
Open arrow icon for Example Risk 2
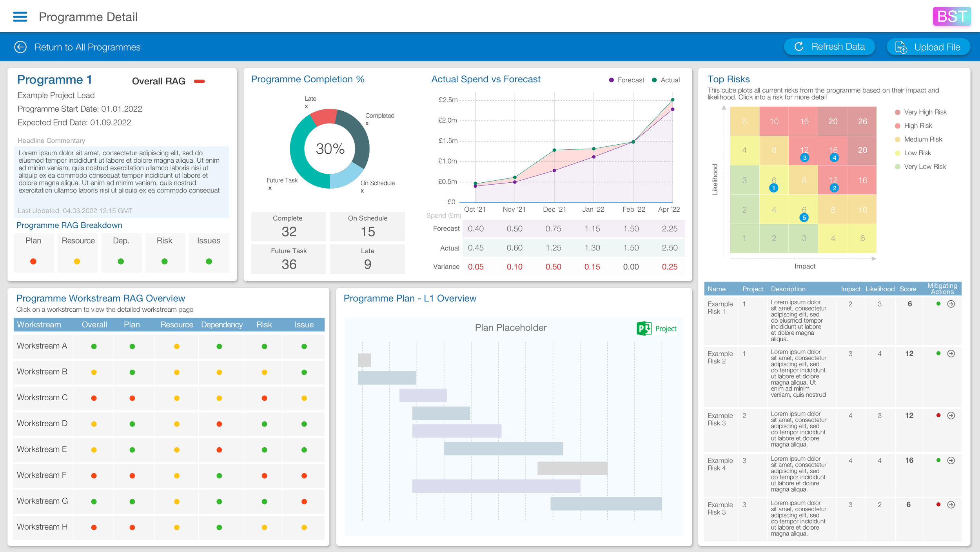[951, 354]
